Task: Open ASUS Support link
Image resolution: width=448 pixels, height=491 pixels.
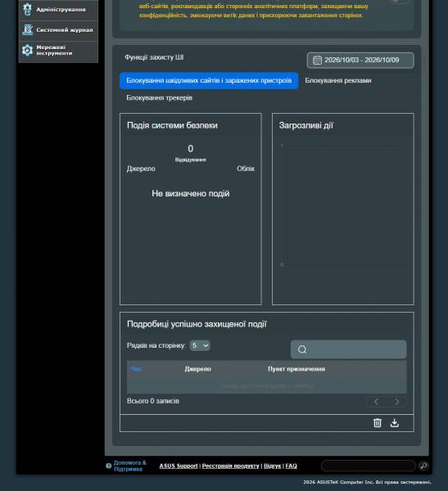Action: pyautogui.click(x=179, y=466)
